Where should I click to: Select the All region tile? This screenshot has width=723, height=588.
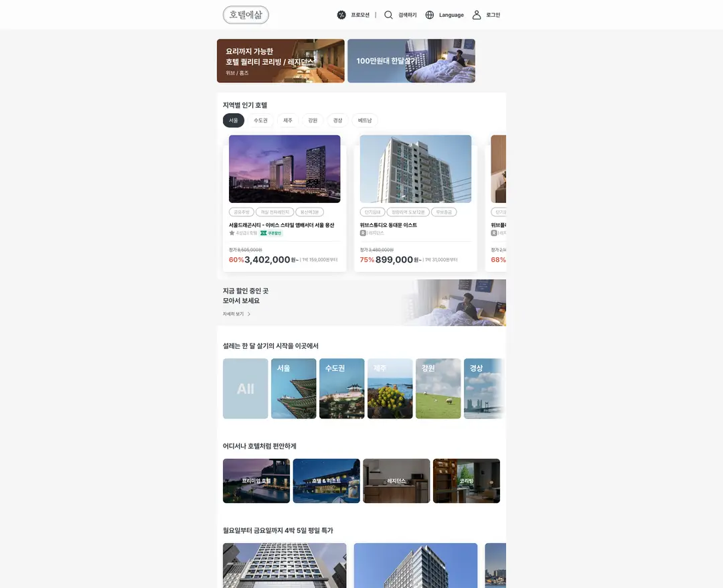tap(245, 389)
